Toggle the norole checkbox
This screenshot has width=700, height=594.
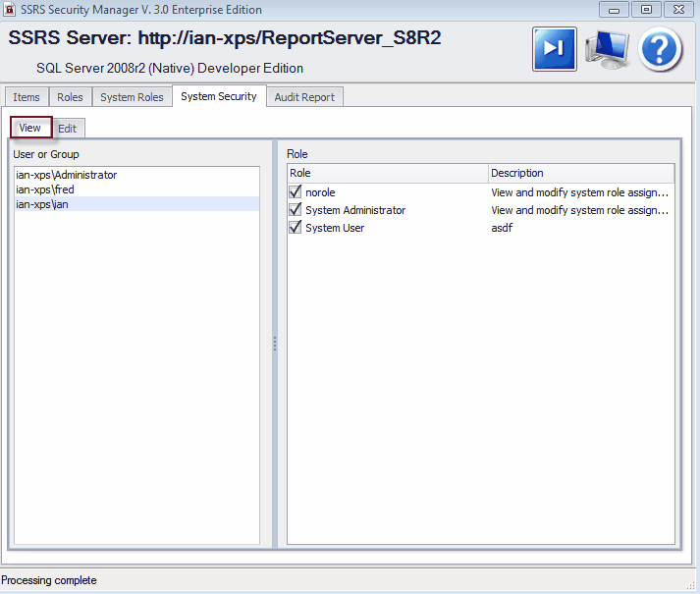(296, 192)
